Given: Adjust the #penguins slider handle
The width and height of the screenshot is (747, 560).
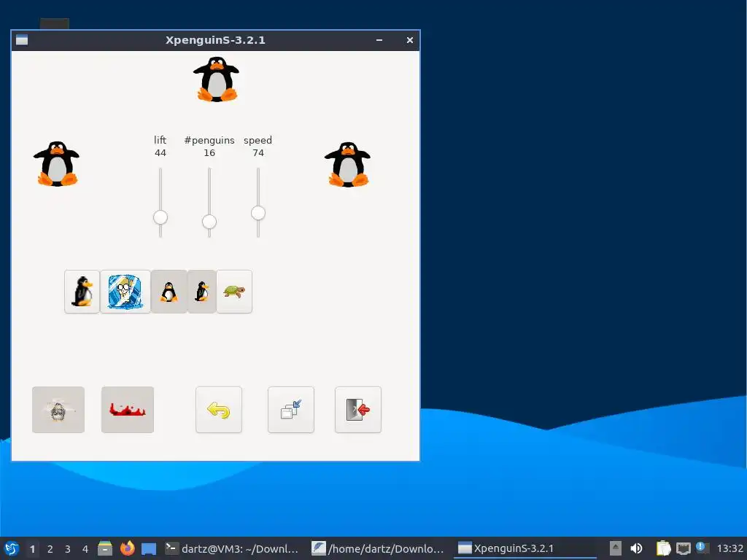Looking at the screenshot, I should click(209, 222).
